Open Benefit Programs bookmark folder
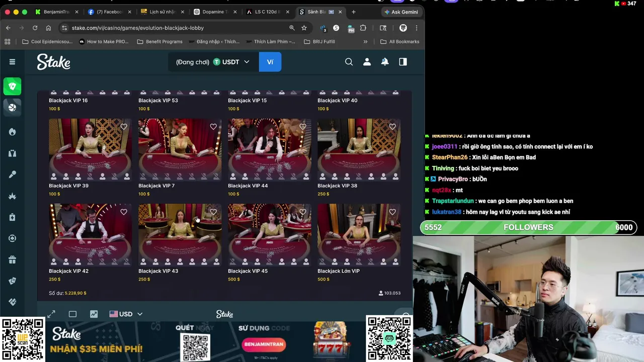Viewport: 644px width, 362px height. click(159, 42)
